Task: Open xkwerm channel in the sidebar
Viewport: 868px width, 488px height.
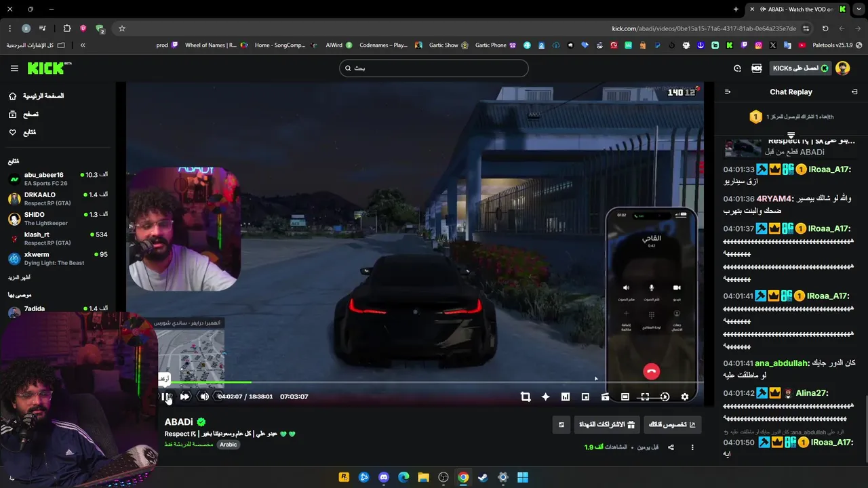Action: (x=58, y=258)
